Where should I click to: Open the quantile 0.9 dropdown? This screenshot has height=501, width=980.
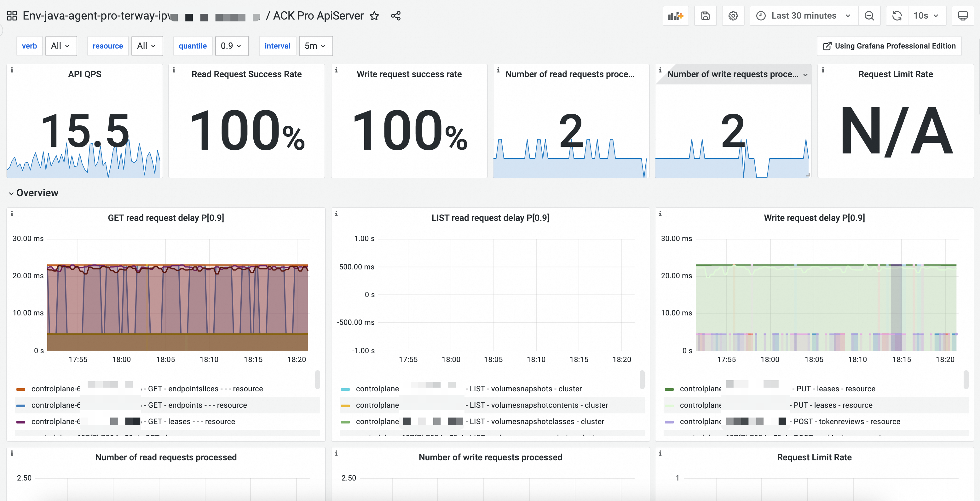231,46
